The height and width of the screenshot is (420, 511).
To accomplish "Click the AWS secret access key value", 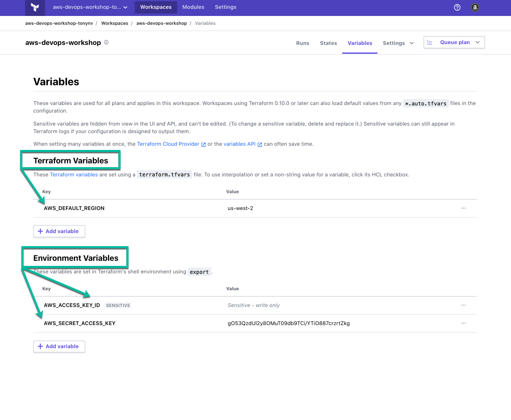I will [289, 323].
